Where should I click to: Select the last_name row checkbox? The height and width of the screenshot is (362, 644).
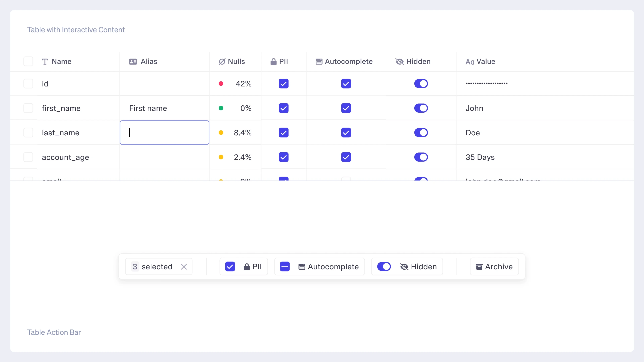coord(28,133)
